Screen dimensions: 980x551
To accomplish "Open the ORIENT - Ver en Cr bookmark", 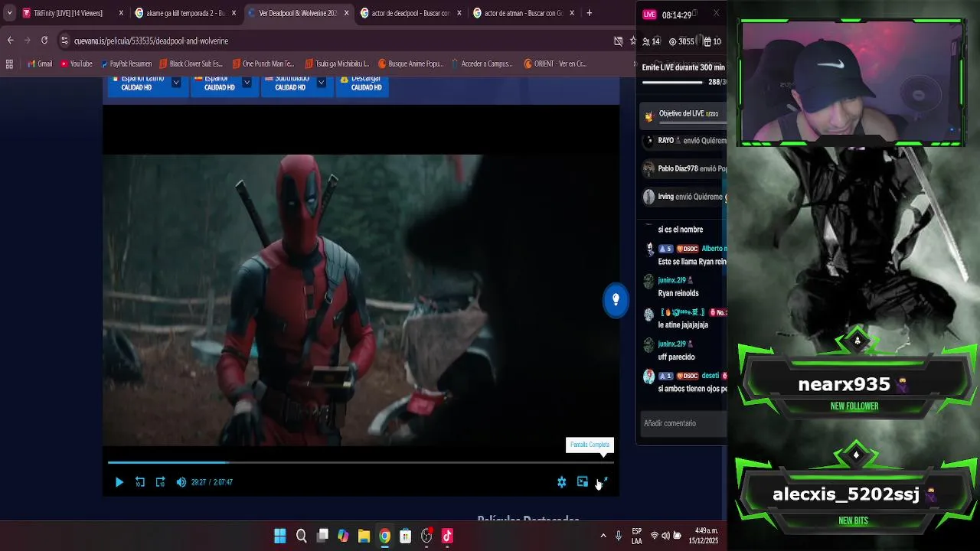I will point(555,64).
